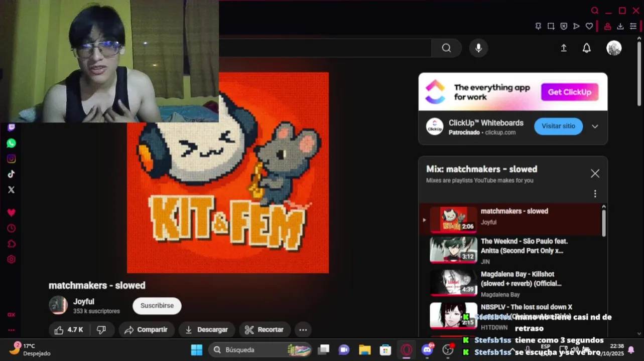Dislike the matchmakers - slowed video
Image resolution: width=644 pixels, height=361 pixels.
[x=101, y=329]
